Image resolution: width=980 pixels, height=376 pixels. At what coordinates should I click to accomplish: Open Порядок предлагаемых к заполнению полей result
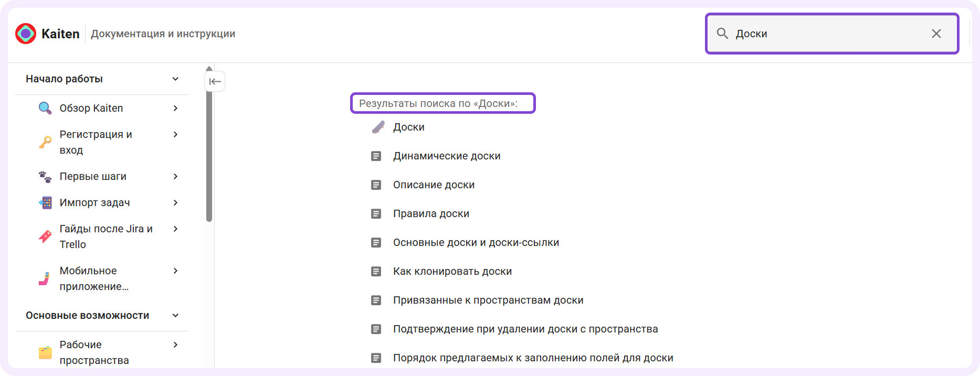coord(533,358)
